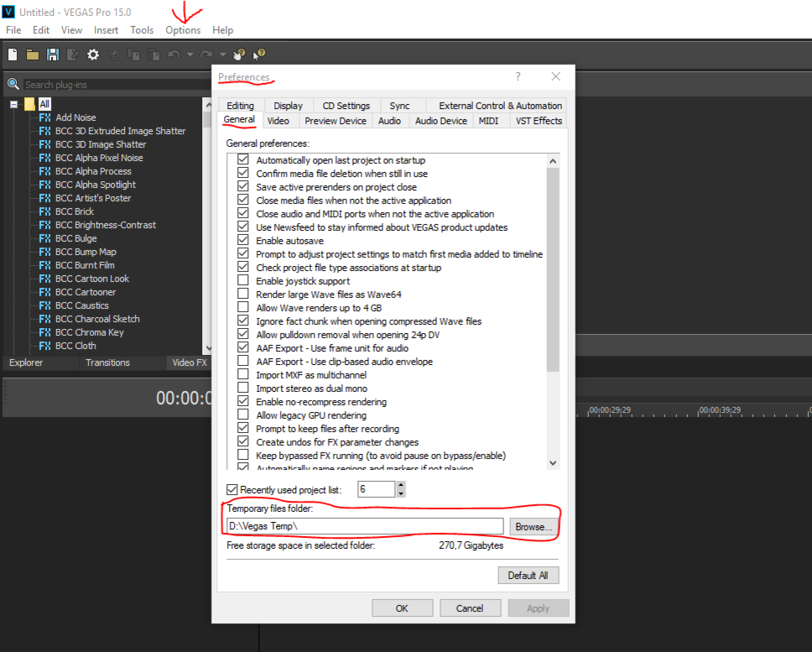Open the Undo history dropdown arrow
This screenshot has width=812, height=652.
[190, 55]
